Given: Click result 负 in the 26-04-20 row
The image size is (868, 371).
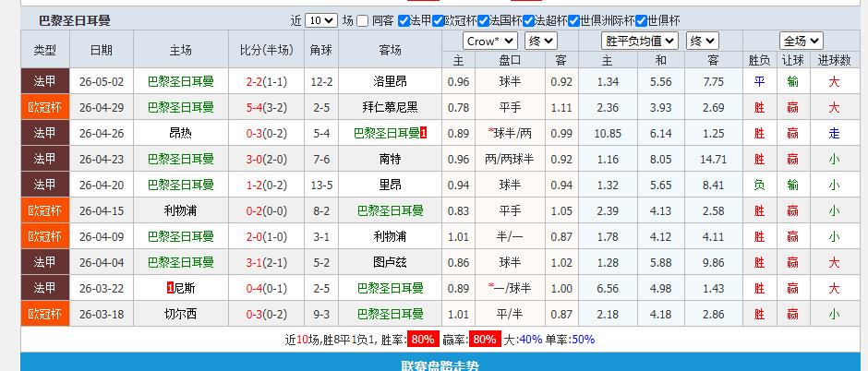Looking at the screenshot, I should [x=759, y=185].
